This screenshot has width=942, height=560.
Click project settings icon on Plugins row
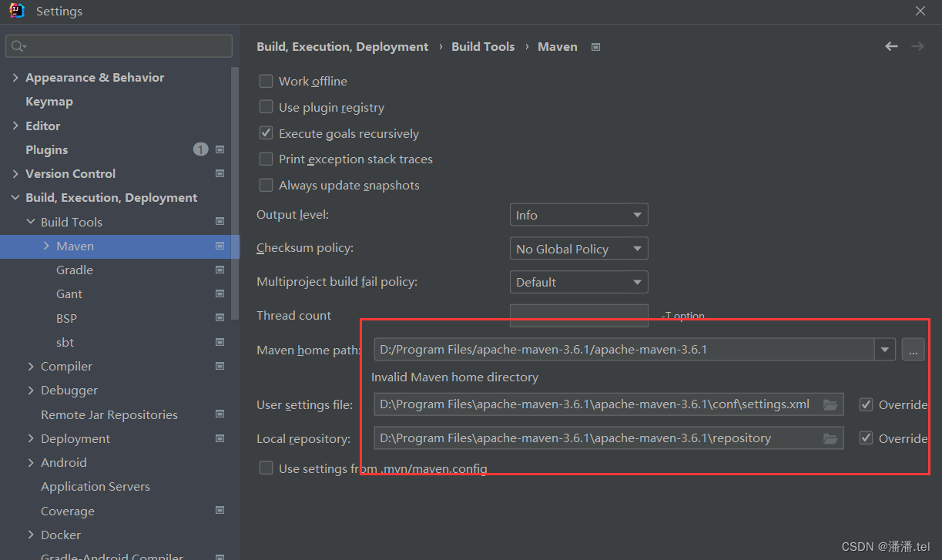(220, 149)
